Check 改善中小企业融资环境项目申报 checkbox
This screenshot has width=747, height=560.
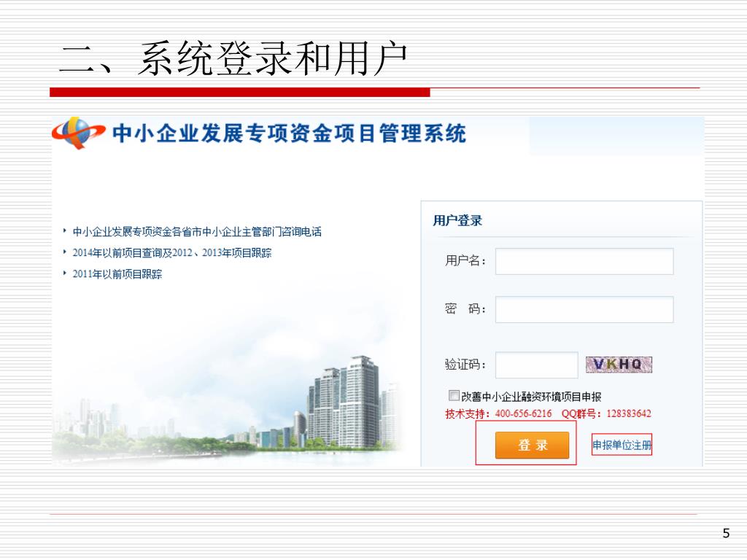(454, 396)
